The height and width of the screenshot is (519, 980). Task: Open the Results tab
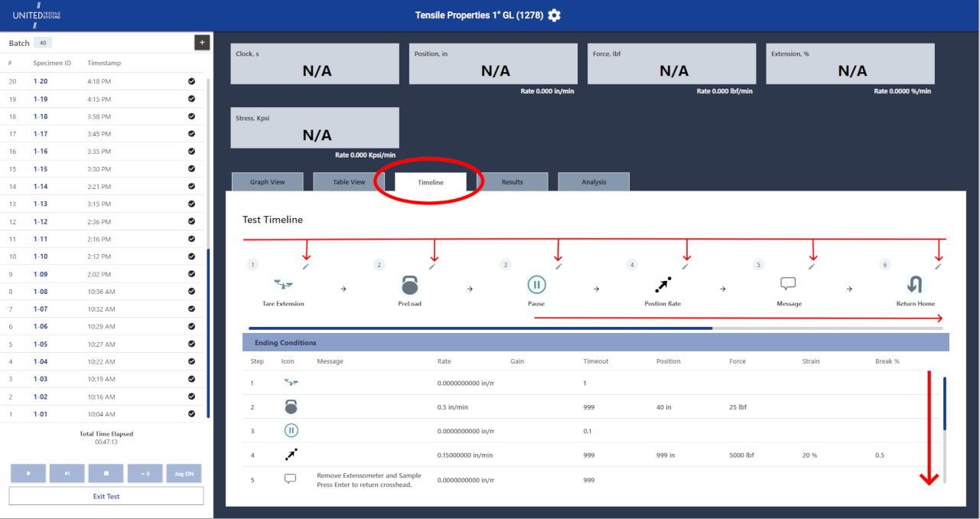coord(513,182)
